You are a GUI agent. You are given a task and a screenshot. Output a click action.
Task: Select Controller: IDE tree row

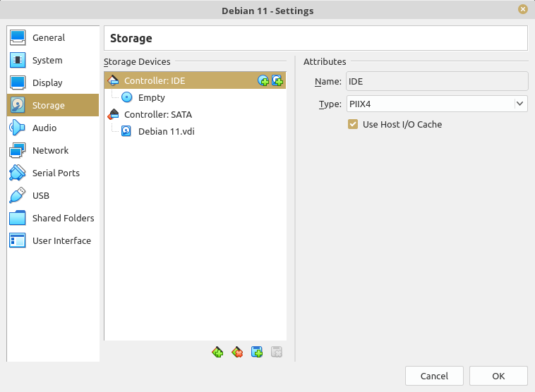pyautogui.click(x=196, y=80)
